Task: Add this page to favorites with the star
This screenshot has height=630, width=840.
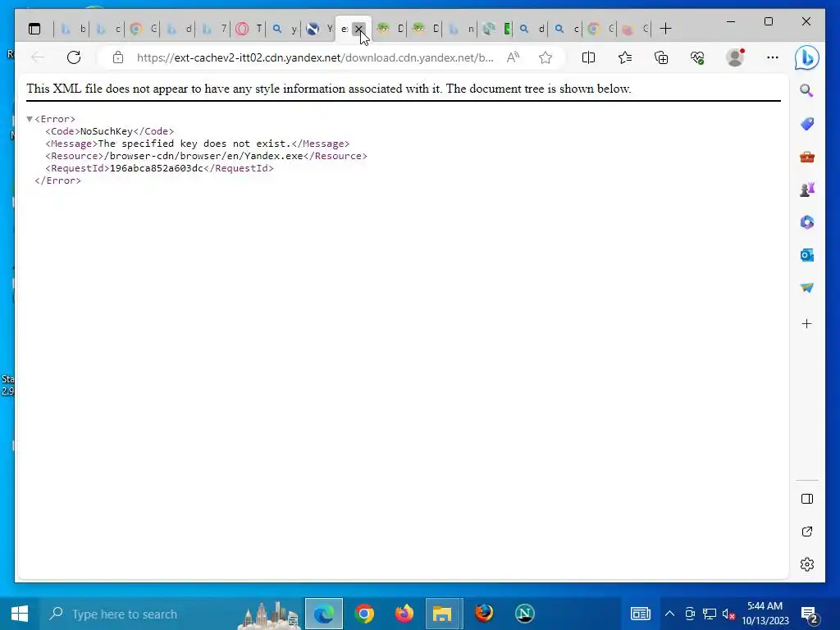Action: coord(546,57)
